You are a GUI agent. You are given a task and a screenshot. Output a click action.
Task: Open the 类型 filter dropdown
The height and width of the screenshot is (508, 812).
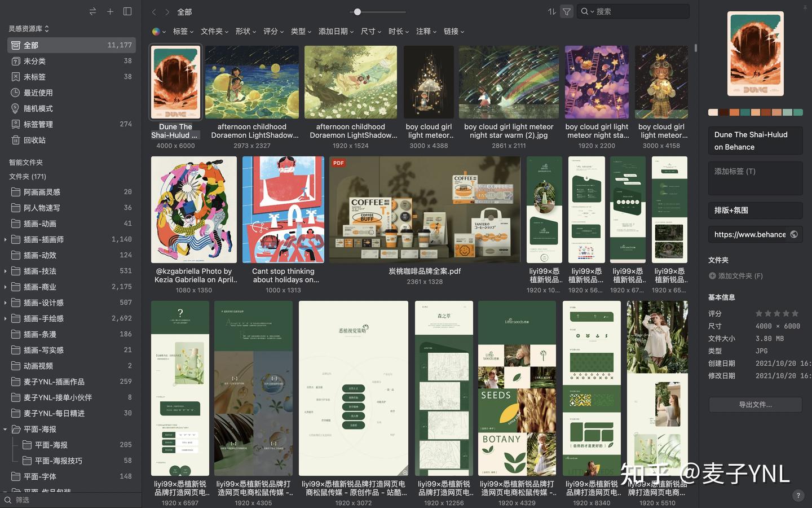click(x=301, y=32)
